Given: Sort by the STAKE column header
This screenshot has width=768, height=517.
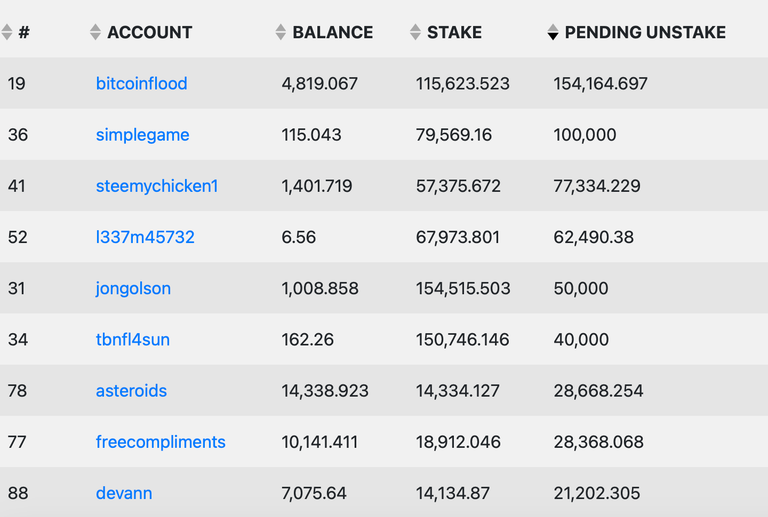Looking at the screenshot, I should point(455,32).
